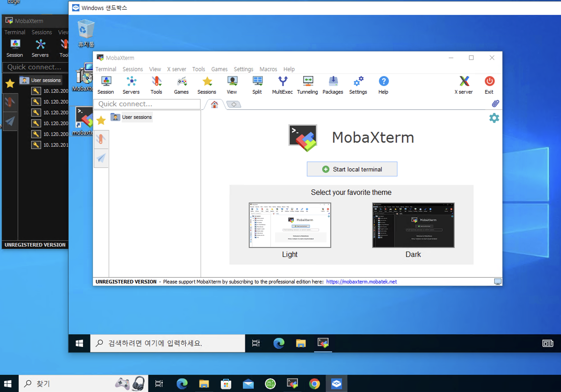This screenshot has height=392, width=561.
Task: Open the mobaxterm.mobatek.net link
Action: click(361, 282)
